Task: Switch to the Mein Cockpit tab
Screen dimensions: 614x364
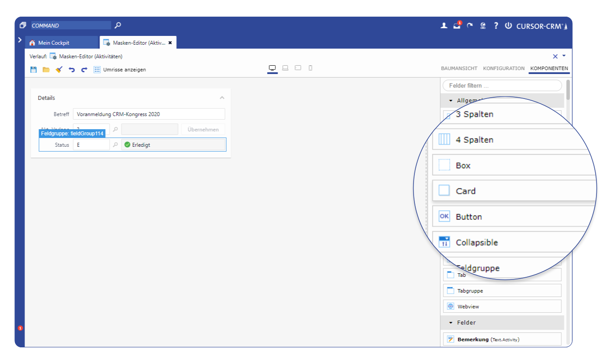Action: coord(61,42)
